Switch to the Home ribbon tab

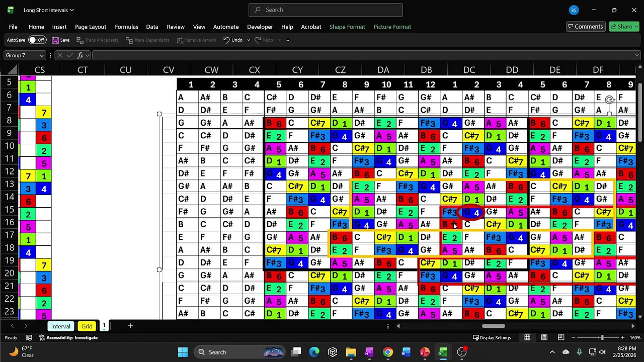point(36,27)
